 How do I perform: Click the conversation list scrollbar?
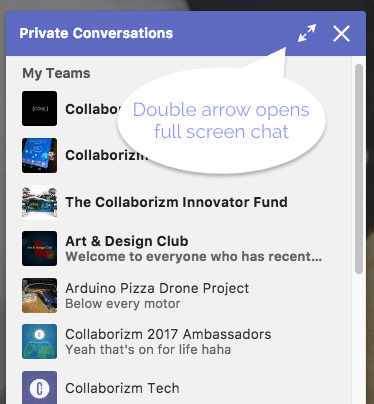click(359, 169)
